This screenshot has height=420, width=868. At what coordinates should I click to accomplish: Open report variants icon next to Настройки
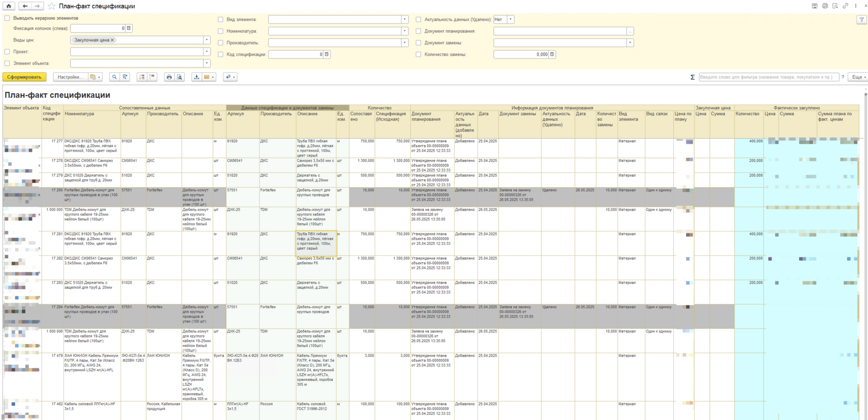click(96, 77)
